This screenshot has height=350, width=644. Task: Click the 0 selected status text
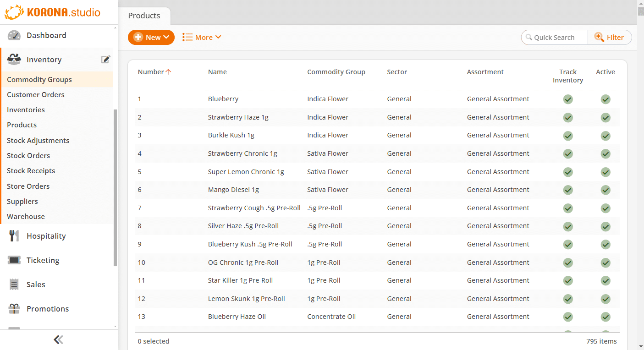pos(154,341)
